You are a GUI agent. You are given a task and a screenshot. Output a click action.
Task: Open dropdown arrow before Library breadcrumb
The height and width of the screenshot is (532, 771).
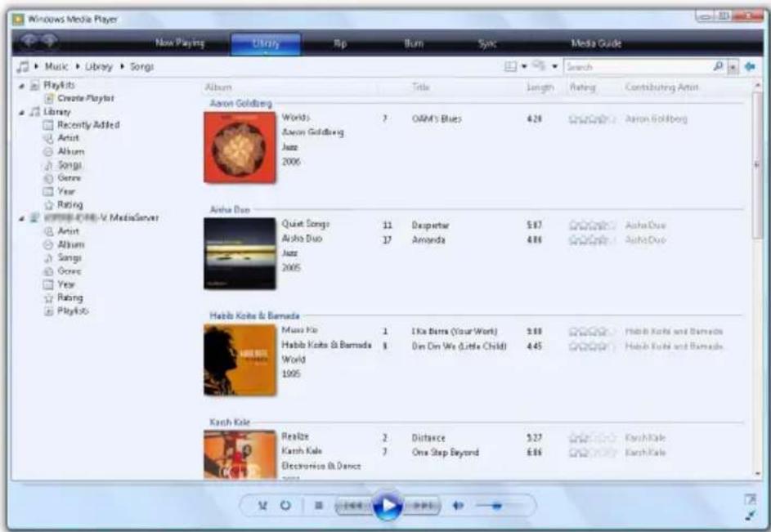click(78, 66)
